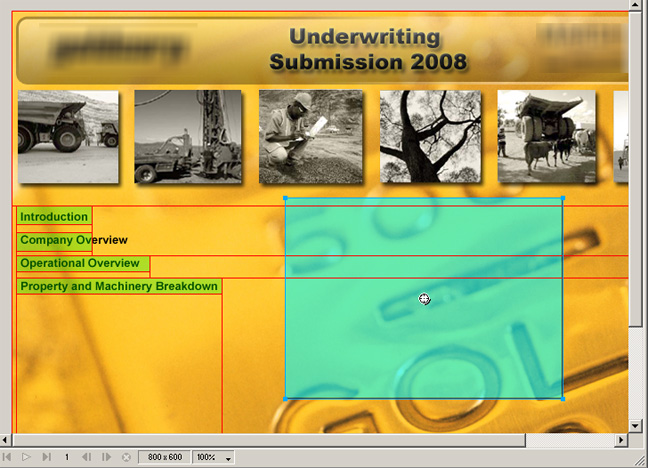Viewport: 648px width, 468px height.
Task: Select the Company Overview slice
Action: coord(54,242)
